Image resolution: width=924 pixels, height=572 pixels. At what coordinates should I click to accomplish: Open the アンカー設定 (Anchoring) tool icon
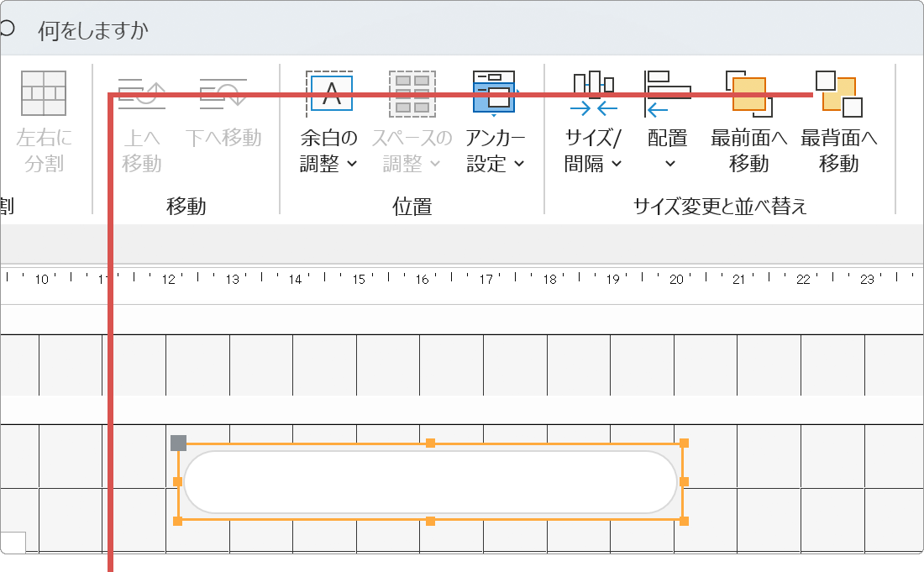tap(494, 92)
